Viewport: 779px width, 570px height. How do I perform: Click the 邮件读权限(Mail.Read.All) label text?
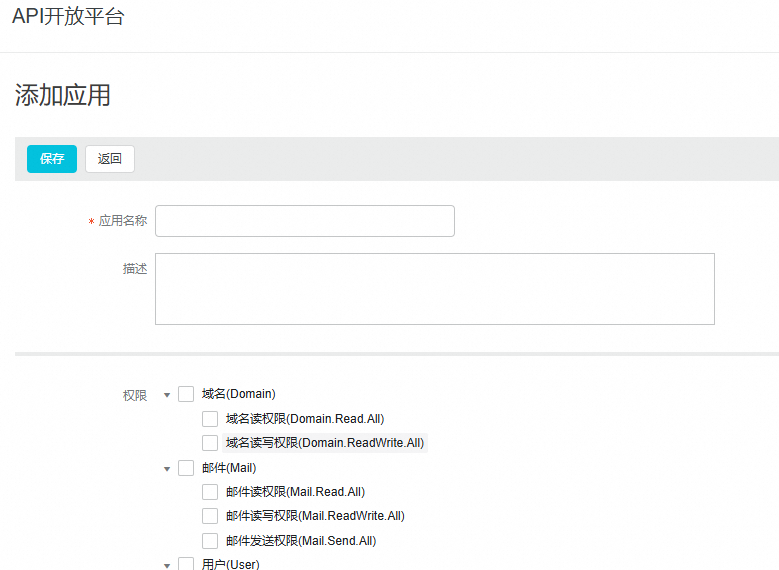pyautogui.click(x=295, y=492)
